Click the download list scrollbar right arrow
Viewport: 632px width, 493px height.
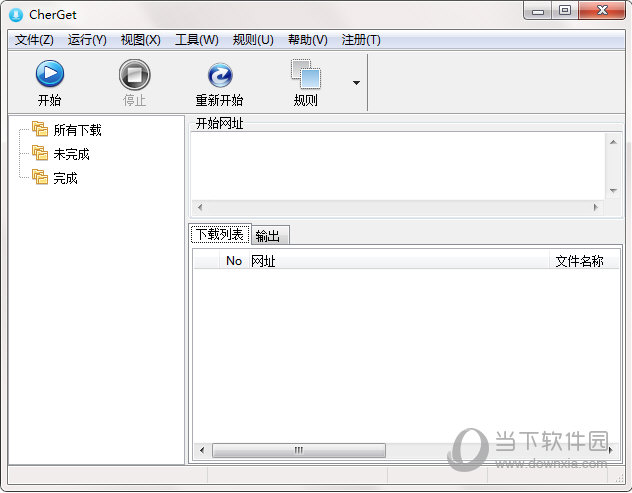(x=611, y=450)
